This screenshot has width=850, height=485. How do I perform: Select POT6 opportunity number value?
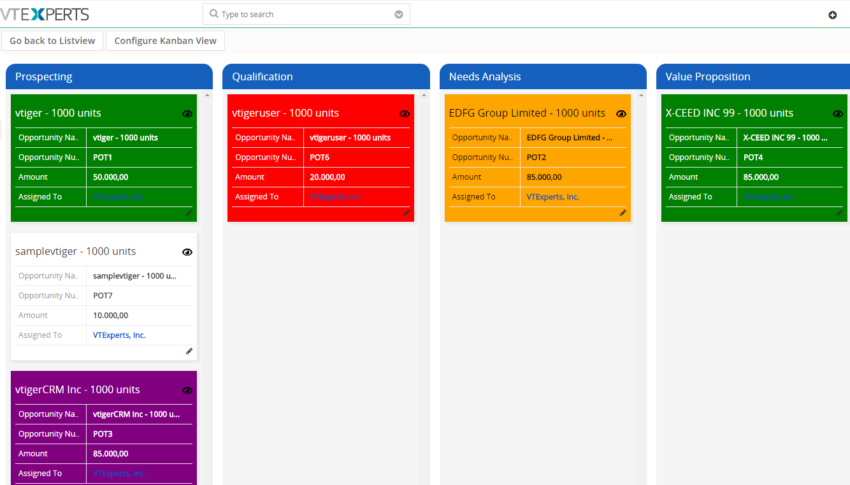[319, 157]
